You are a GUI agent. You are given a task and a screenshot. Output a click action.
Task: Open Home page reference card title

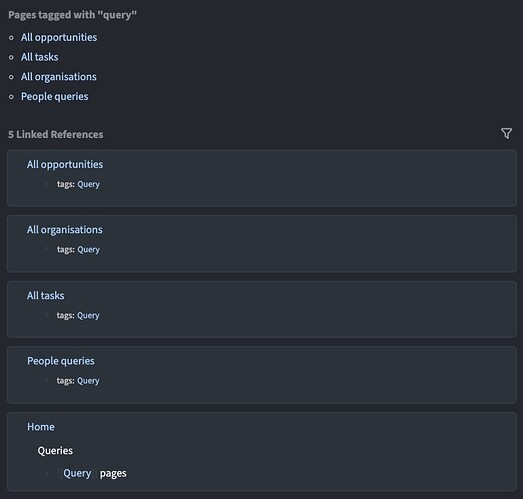coord(41,427)
